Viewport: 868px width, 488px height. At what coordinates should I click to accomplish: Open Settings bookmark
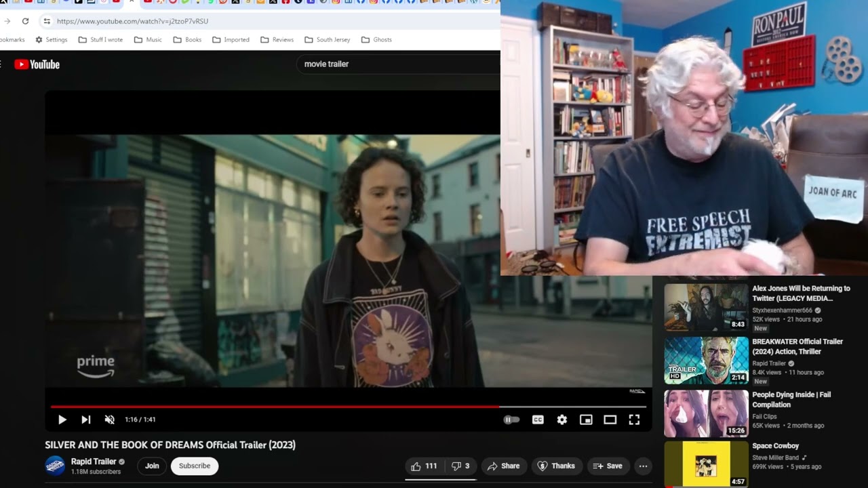click(x=52, y=39)
